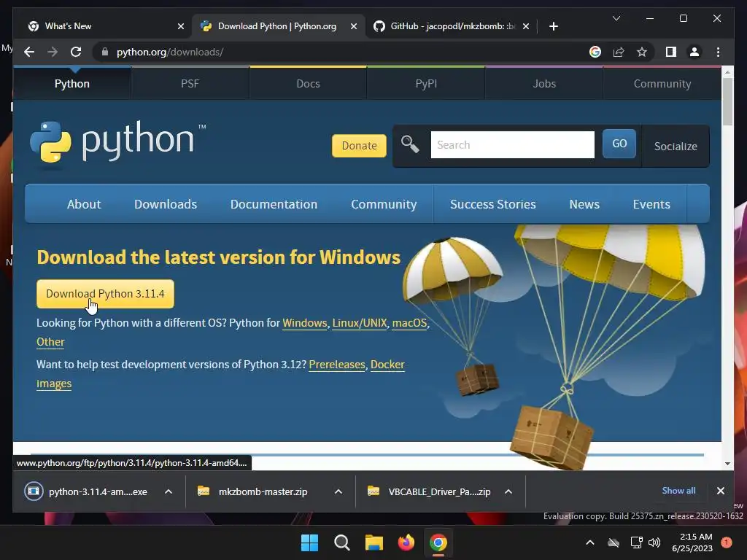Open the Prereleases link
This screenshot has width=747, height=560.
click(x=337, y=365)
